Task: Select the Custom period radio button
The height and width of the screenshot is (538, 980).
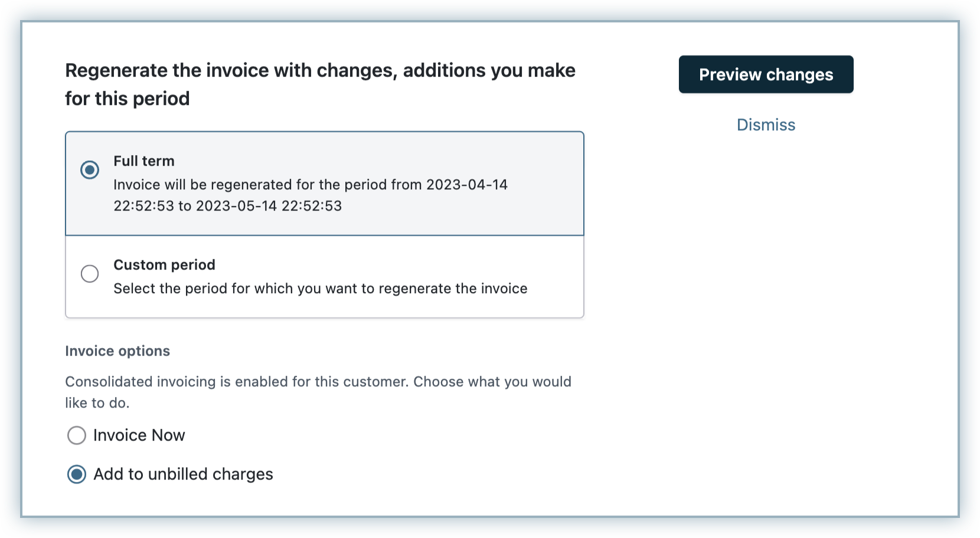Action: pyautogui.click(x=90, y=274)
